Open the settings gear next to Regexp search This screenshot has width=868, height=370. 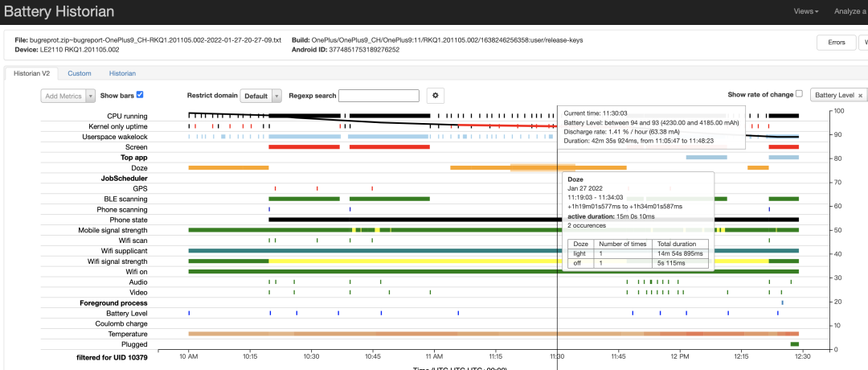click(x=435, y=96)
